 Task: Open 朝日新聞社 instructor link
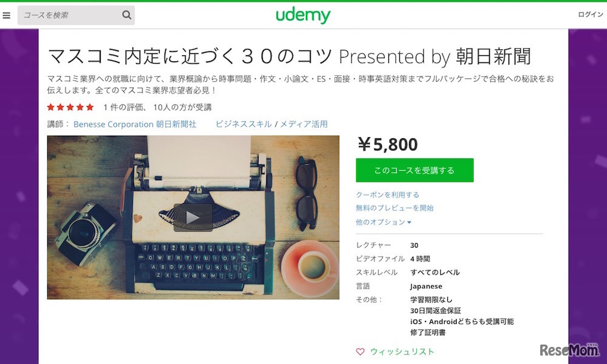pyautogui.click(x=176, y=124)
